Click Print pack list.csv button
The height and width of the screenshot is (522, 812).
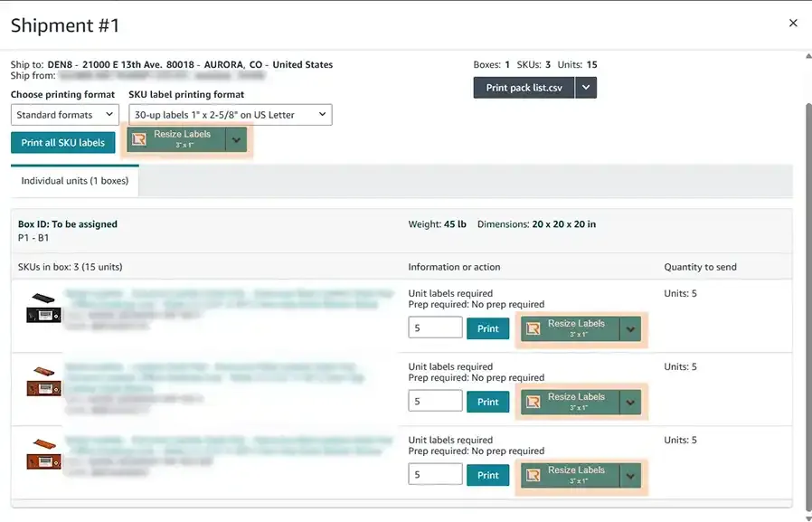pyautogui.click(x=524, y=88)
